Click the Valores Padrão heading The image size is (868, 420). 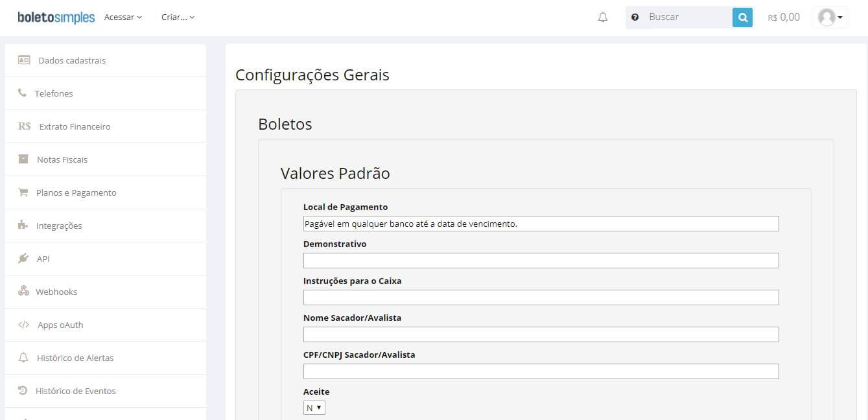click(335, 173)
